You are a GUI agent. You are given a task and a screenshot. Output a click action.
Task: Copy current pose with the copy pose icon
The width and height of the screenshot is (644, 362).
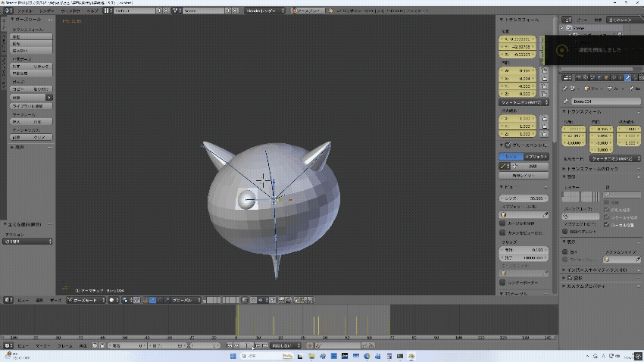point(296,300)
